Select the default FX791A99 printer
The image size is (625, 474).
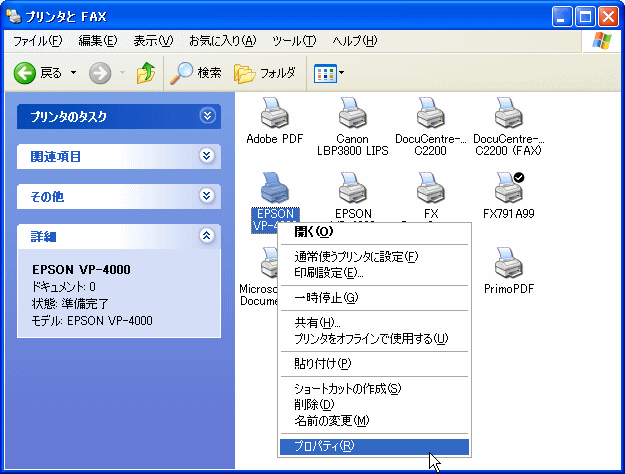[x=509, y=188]
